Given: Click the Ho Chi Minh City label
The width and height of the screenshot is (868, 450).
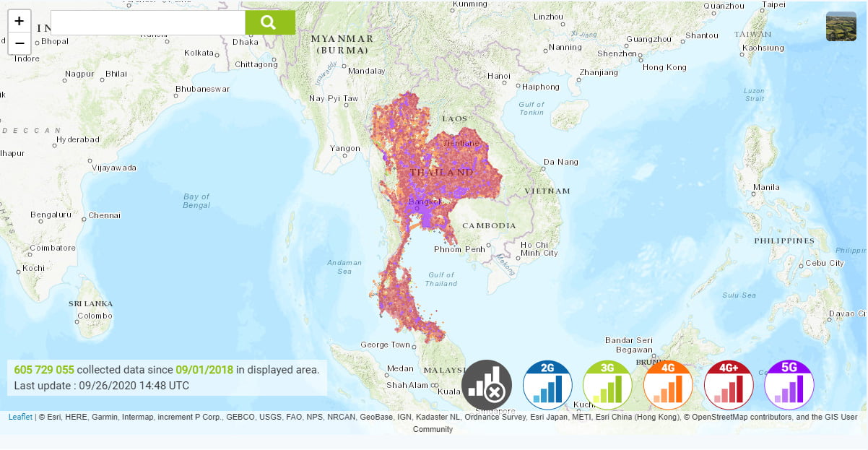Looking at the screenshot, I should point(539,248).
